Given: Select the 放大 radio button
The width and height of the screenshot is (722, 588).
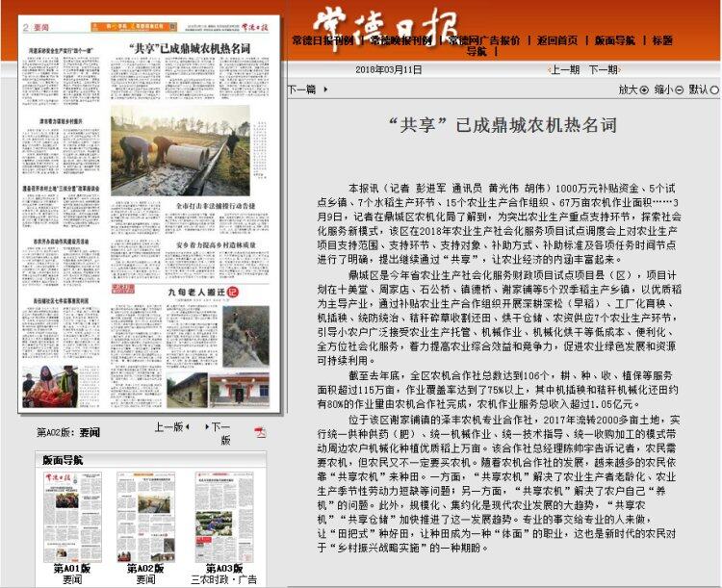Looking at the screenshot, I should coord(644,89).
